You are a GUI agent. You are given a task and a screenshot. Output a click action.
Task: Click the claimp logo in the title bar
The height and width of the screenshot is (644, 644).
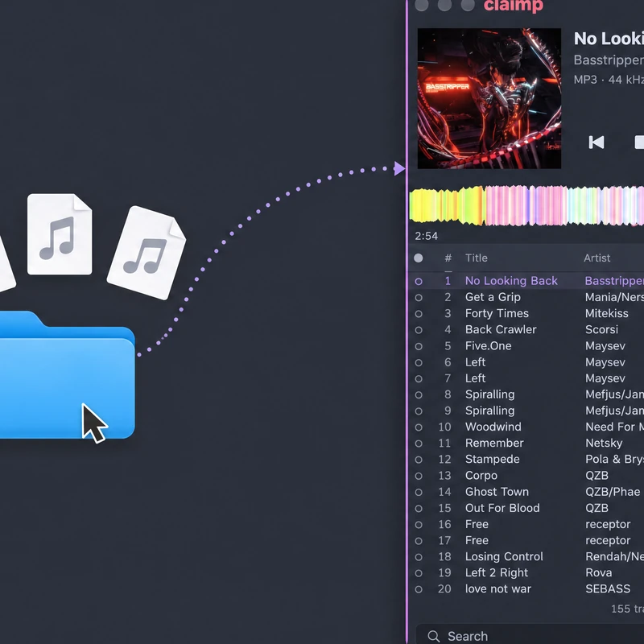pos(514,6)
